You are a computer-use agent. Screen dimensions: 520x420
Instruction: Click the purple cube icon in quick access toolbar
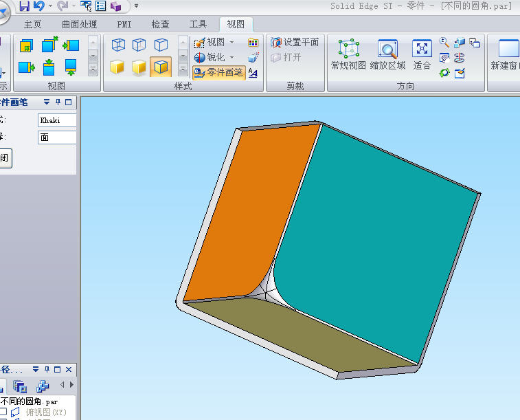[x=115, y=5]
